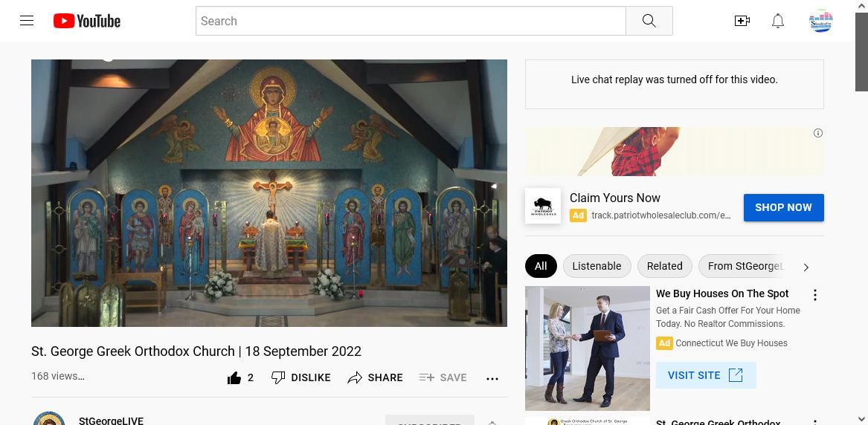Screen dimensions: 868x425
Task: Click the Visit Site button
Action: click(705, 375)
